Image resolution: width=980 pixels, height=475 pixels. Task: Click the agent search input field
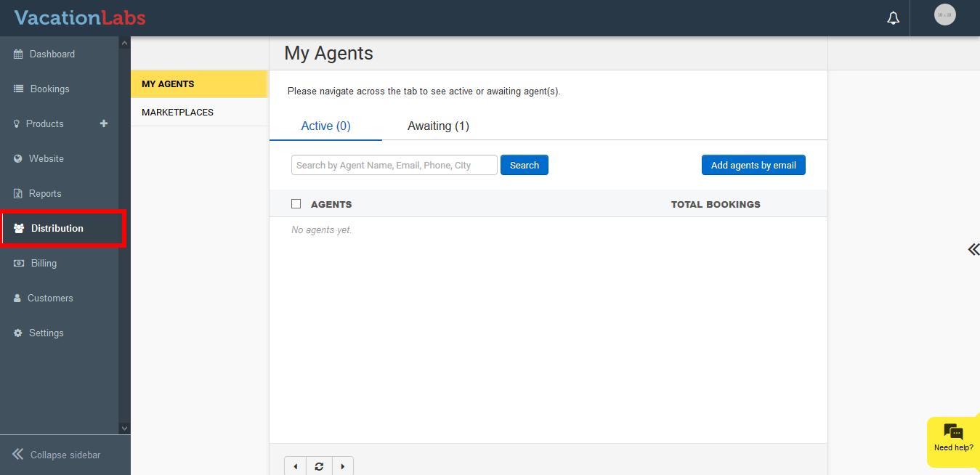point(394,165)
